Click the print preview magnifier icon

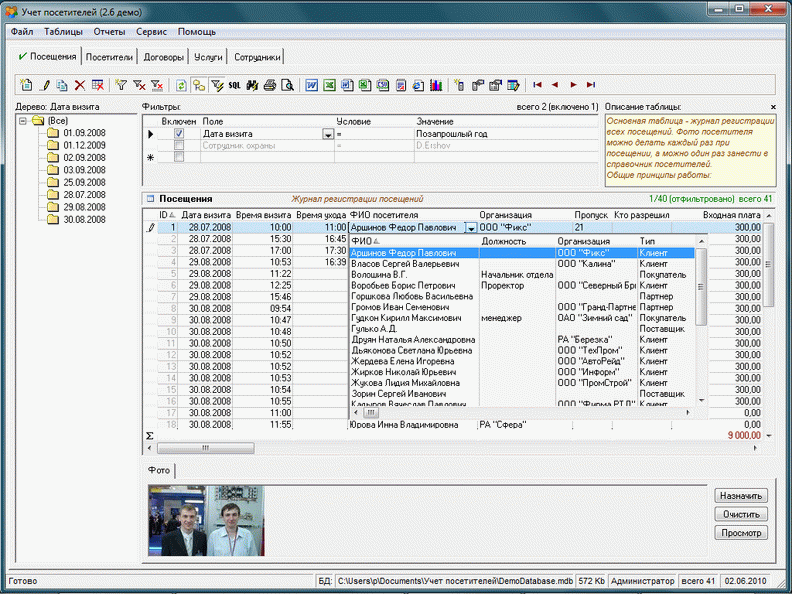[x=286, y=86]
